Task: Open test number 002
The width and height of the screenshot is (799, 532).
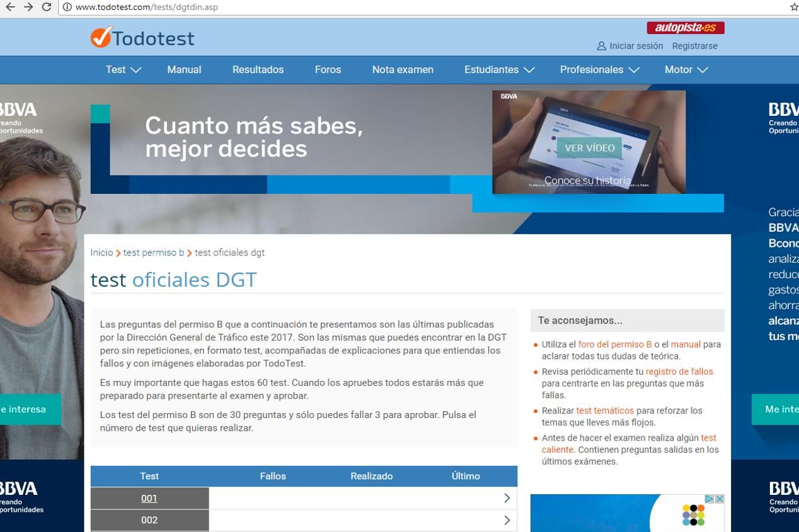Action: 149,520
